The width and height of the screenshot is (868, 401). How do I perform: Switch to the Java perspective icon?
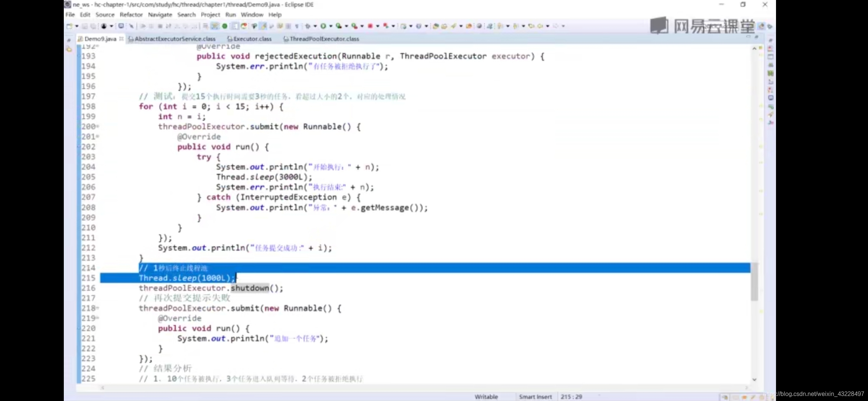pos(762,26)
